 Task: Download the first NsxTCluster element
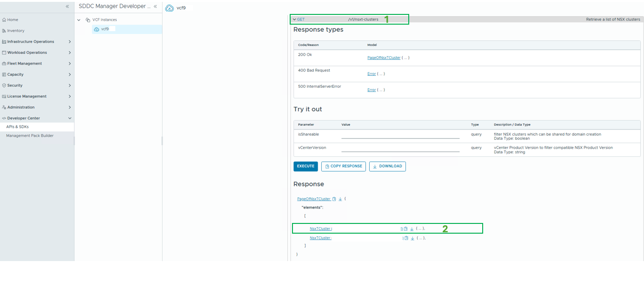pos(412,229)
